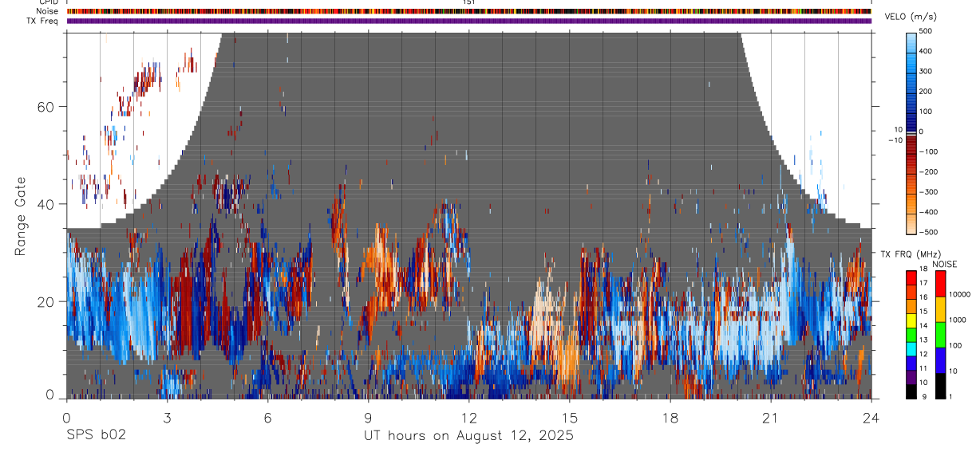This screenshot has width=980, height=452.
Task: Click x-axis tick label '24'
Action: (871, 417)
